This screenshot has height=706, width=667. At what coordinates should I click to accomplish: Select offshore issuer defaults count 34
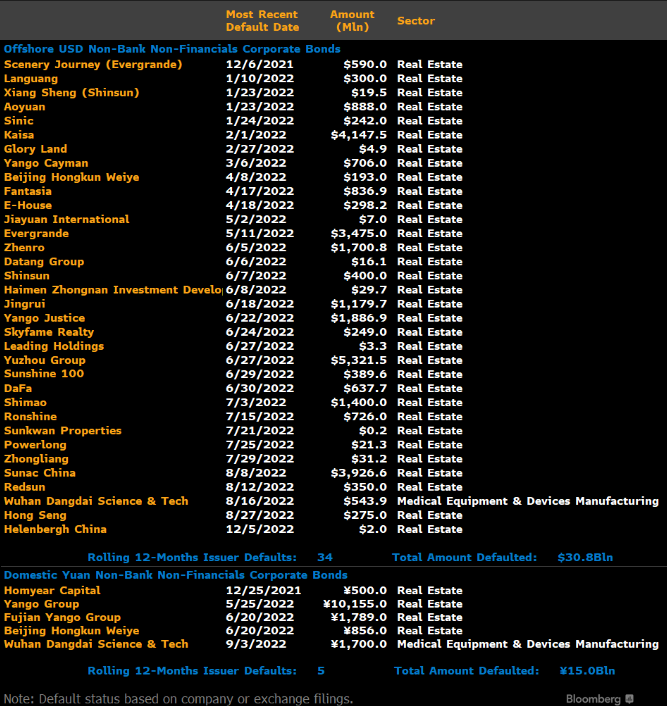click(x=325, y=557)
